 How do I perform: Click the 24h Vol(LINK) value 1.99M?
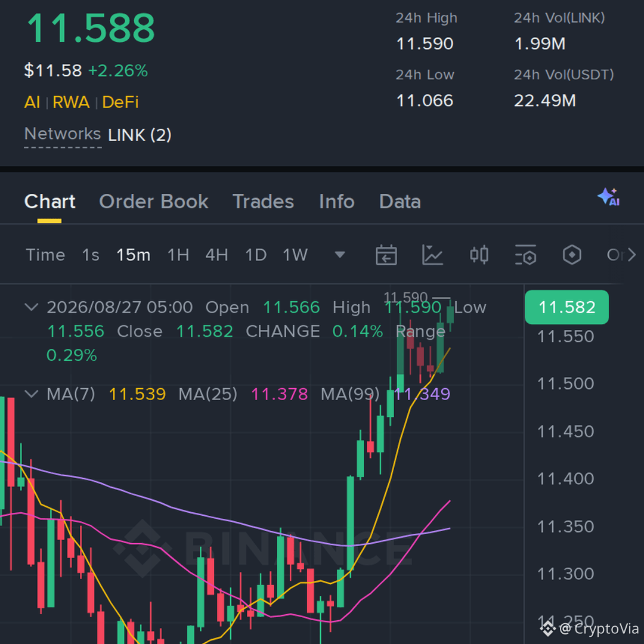click(x=540, y=44)
